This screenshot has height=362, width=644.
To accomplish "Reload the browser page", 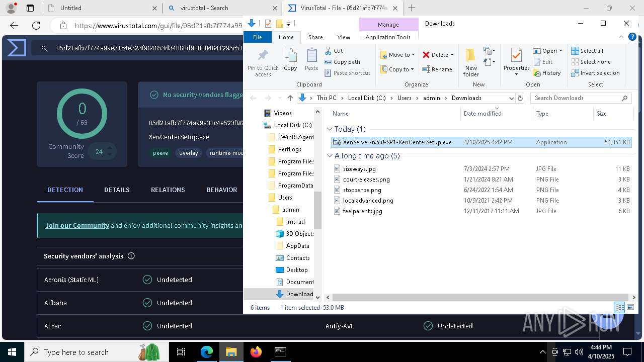I will (x=36, y=26).
